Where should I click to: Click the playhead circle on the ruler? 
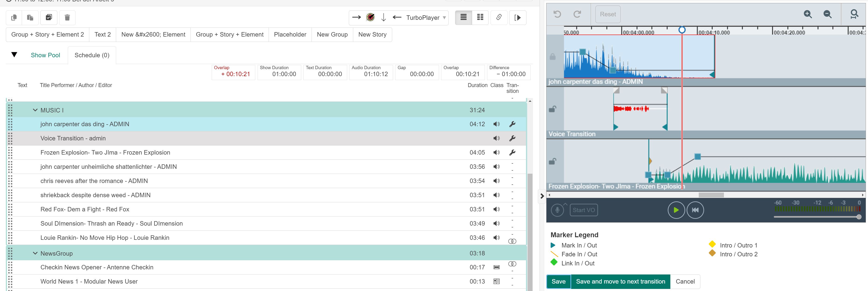(x=682, y=30)
